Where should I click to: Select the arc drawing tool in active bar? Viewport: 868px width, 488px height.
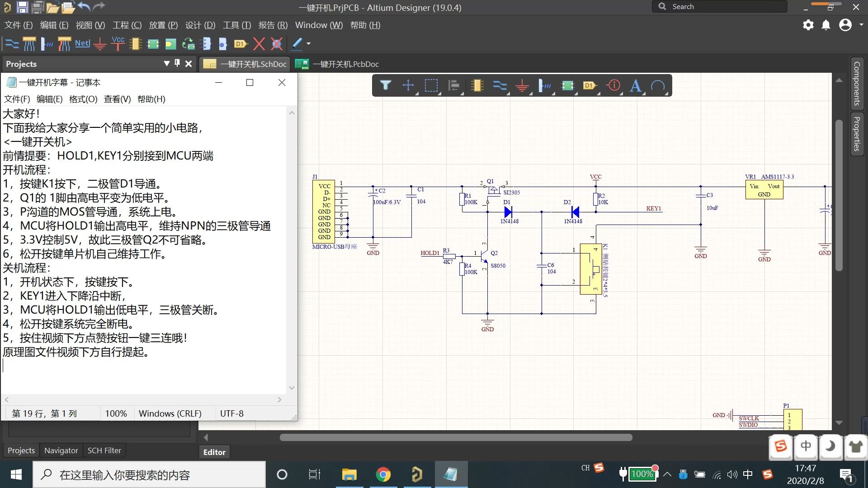click(658, 85)
